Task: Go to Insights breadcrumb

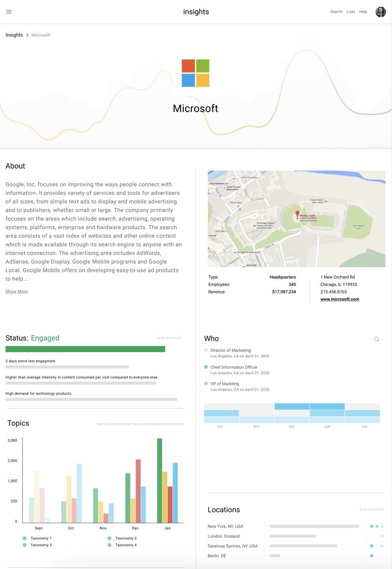Action: [x=14, y=35]
